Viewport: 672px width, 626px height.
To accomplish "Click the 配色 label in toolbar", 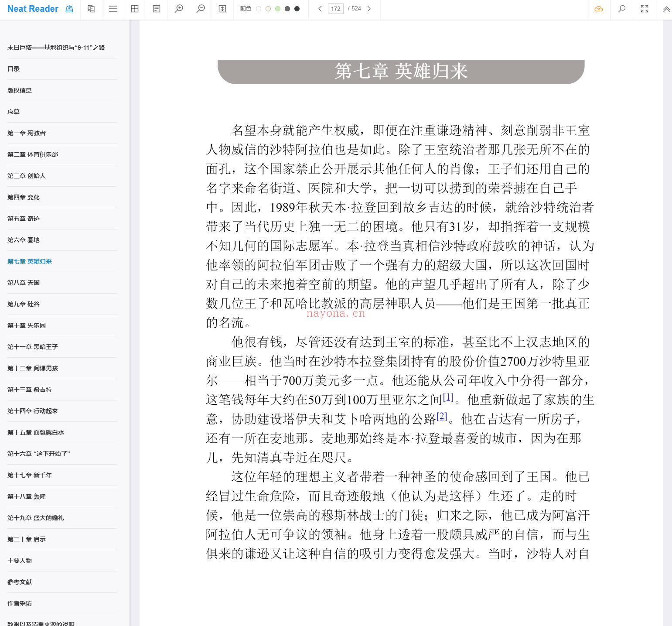I will coord(246,9).
